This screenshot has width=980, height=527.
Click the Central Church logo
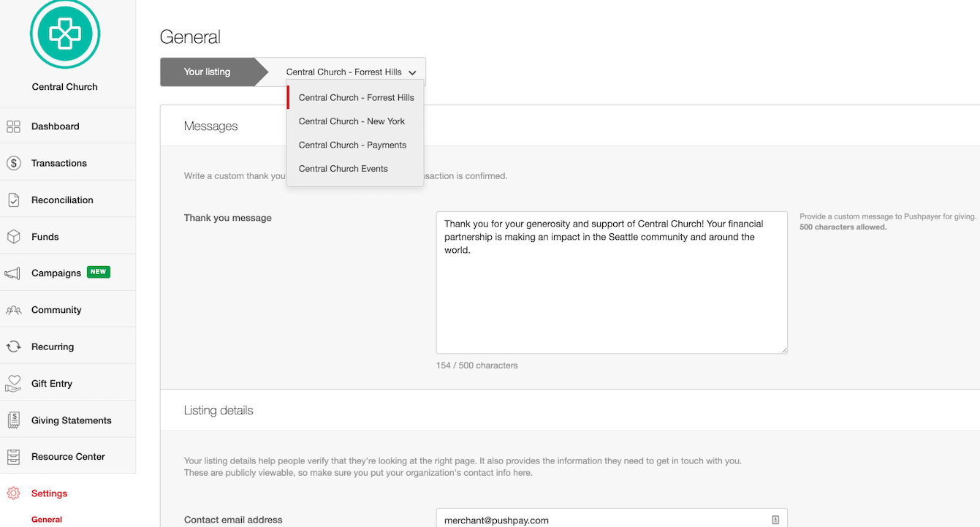click(x=64, y=34)
